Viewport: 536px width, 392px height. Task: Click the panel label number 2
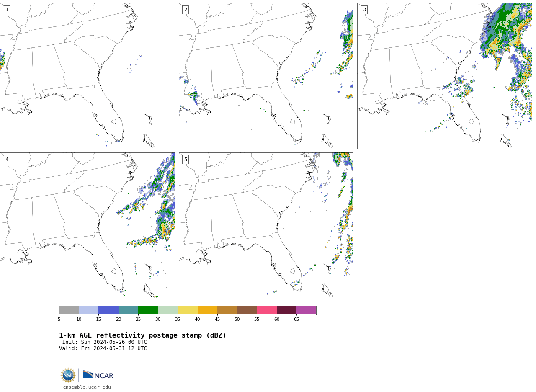click(186, 10)
